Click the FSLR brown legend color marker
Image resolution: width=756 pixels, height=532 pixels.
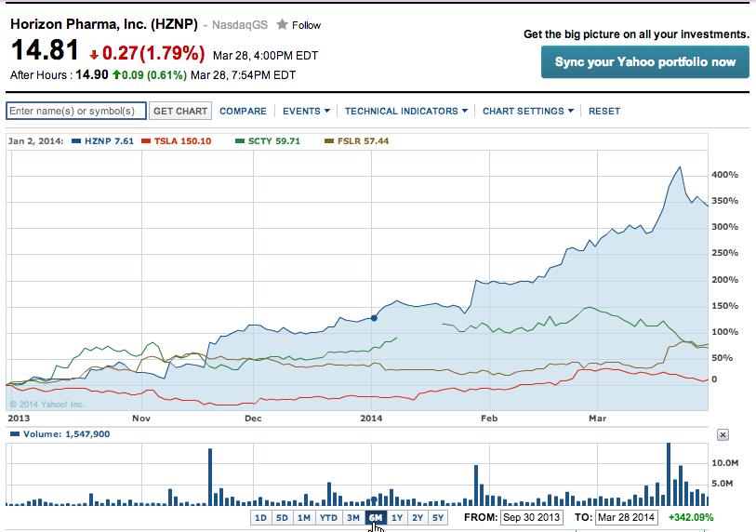(x=329, y=141)
